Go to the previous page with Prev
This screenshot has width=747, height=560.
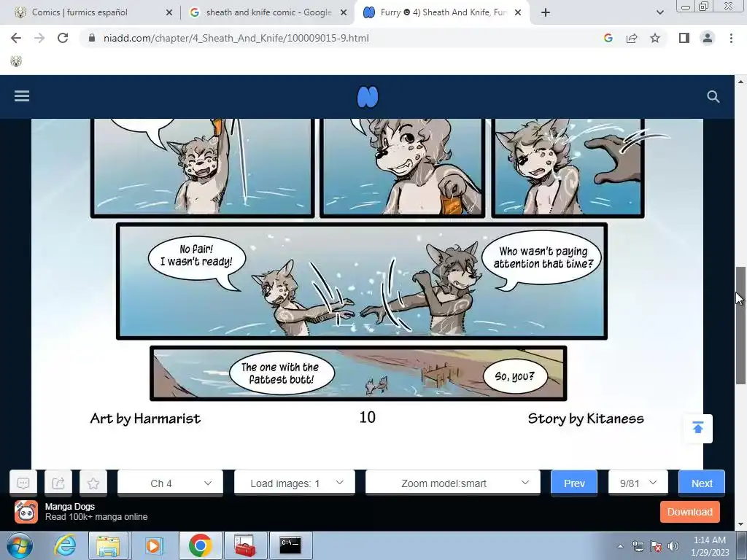coord(574,483)
